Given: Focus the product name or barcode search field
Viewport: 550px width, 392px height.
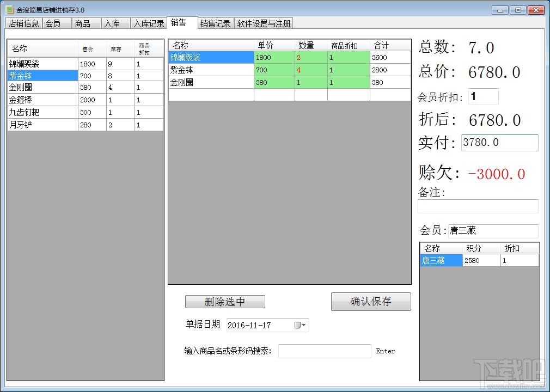Looking at the screenshot, I should (x=325, y=351).
